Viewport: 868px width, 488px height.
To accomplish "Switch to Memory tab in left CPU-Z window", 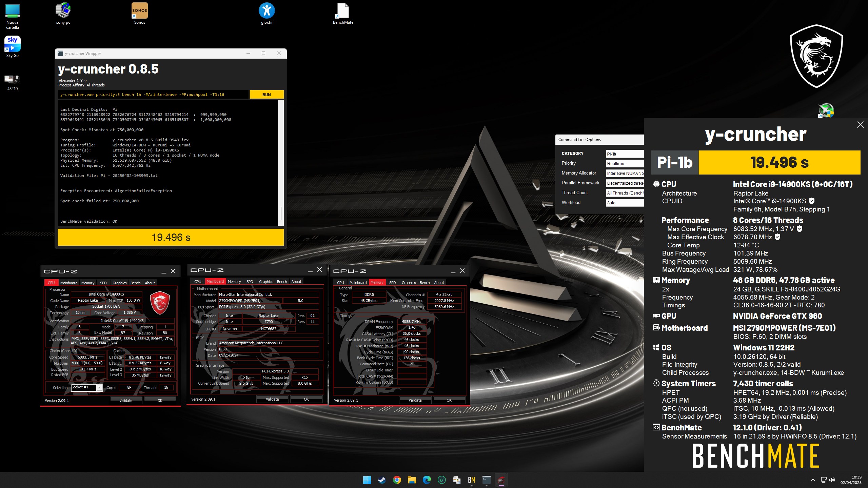I will [88, 283].
